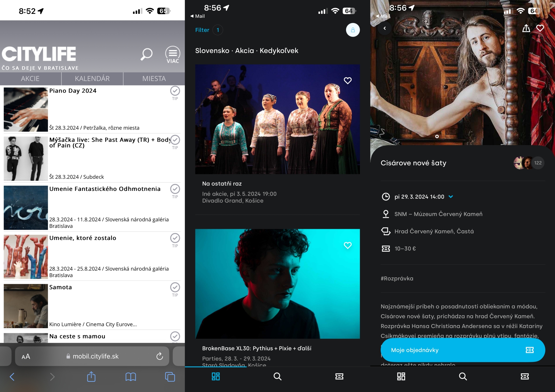Open the profile lock icon button

pos(353,30)
